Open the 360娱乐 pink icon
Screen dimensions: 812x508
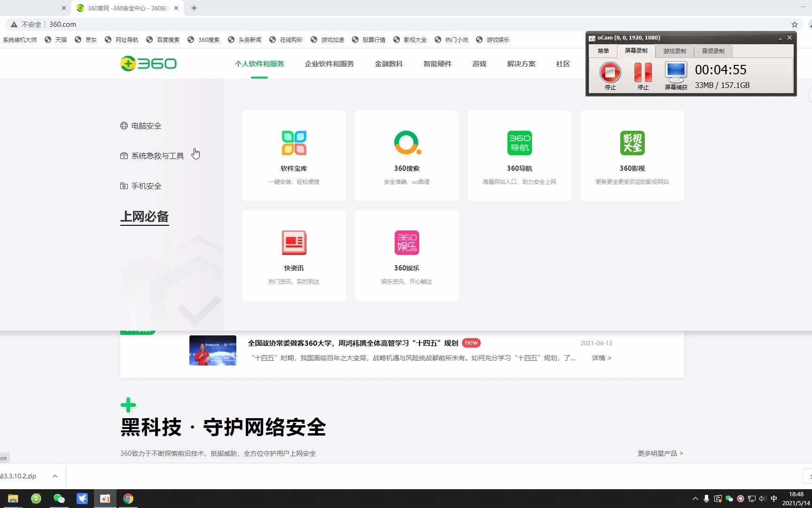coord(407,243)
